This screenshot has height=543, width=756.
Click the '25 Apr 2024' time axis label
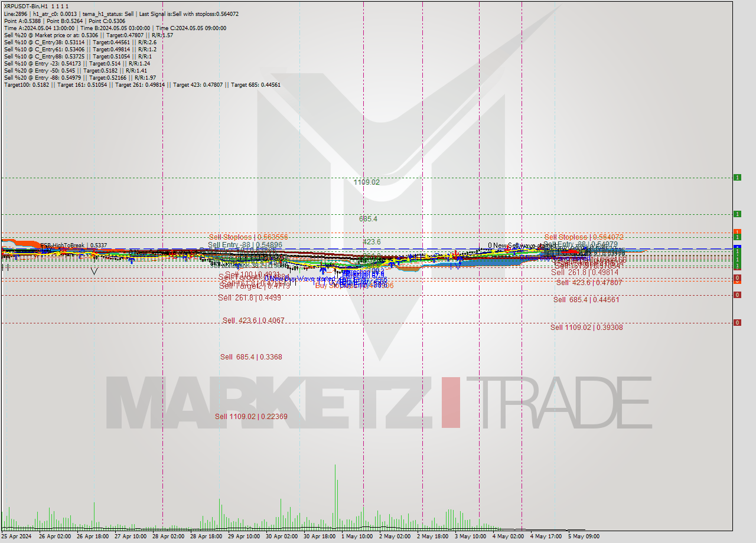16,537
